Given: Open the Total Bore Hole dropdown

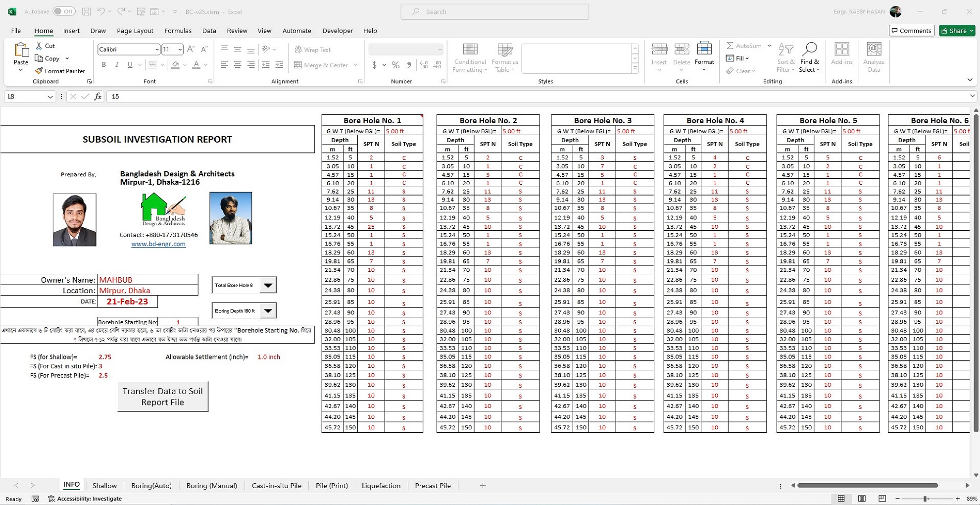Looking at the screenshot, I should tap(268, 285).
